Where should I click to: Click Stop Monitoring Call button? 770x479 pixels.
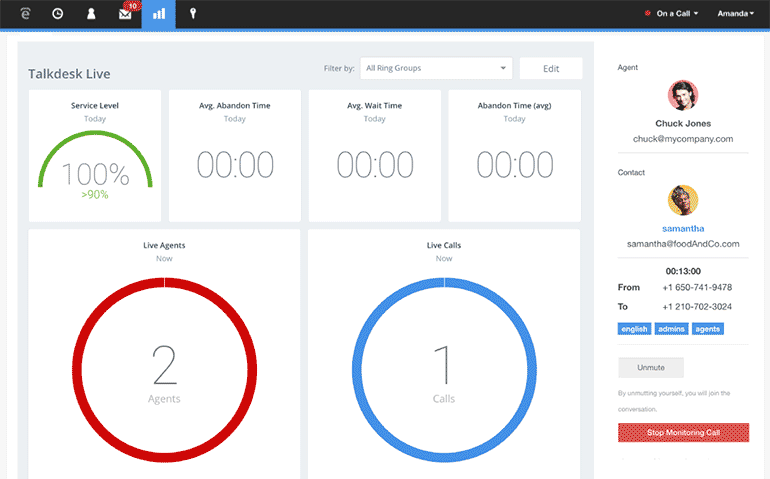pyautogui.click(x=684, y=432)
